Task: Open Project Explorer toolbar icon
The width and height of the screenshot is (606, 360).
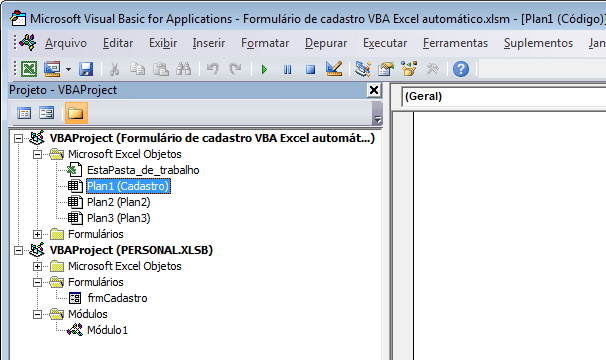Action: [x=363, y=69]
